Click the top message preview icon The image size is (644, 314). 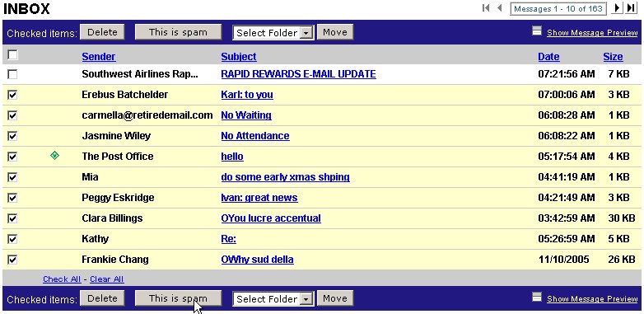point(537,30)
